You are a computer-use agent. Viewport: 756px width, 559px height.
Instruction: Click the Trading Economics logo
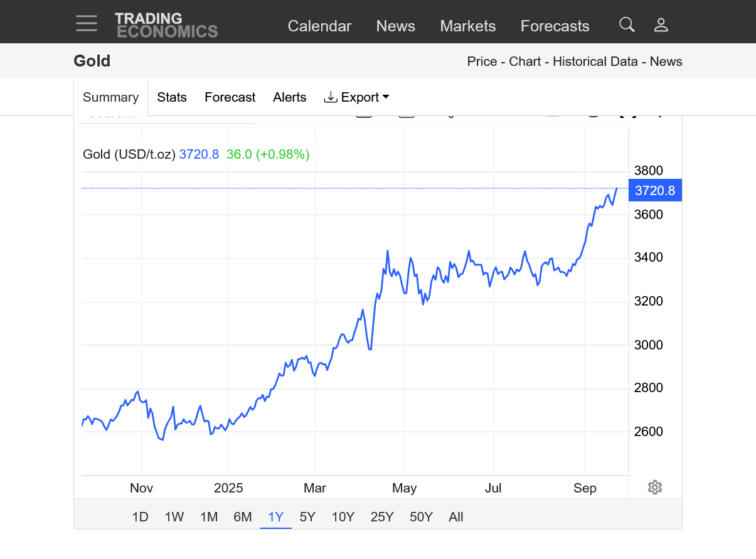point(166,25)
